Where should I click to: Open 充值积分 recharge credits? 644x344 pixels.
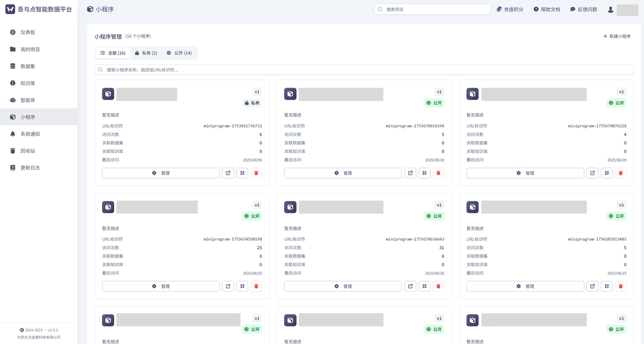(x=510, y=10)
